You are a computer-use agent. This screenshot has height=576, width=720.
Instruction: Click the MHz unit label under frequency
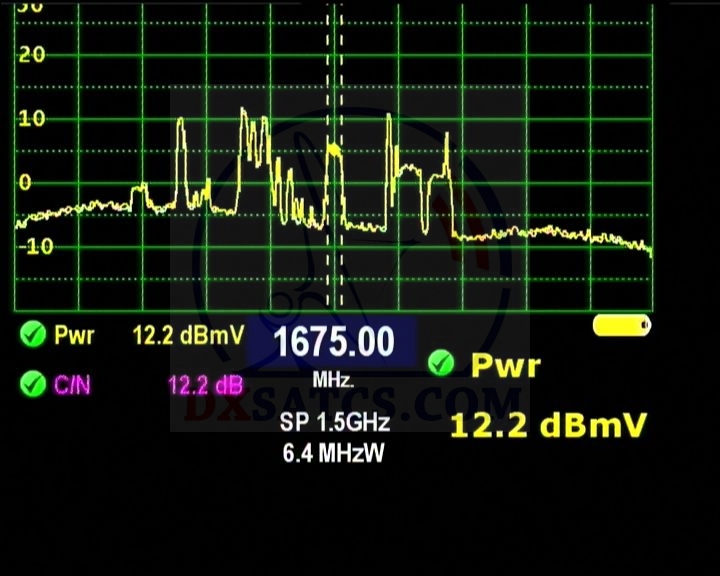click(x=333, y=381)
